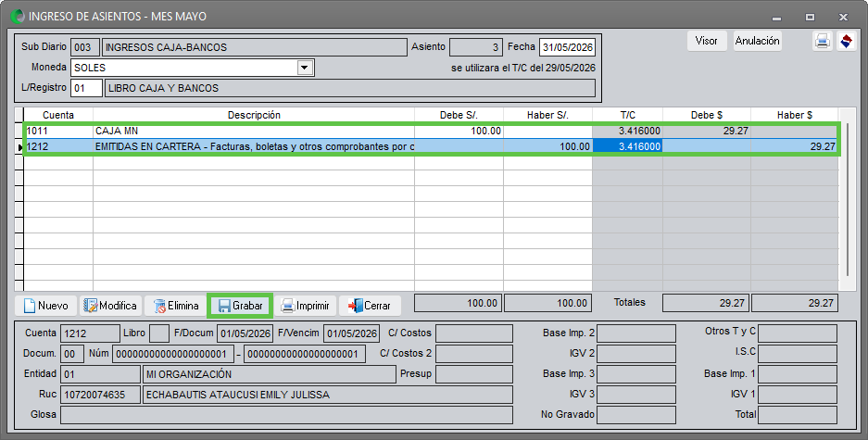Click the Glosa field
The height and width of the screenshot is (440, 868).
point(286,415)
